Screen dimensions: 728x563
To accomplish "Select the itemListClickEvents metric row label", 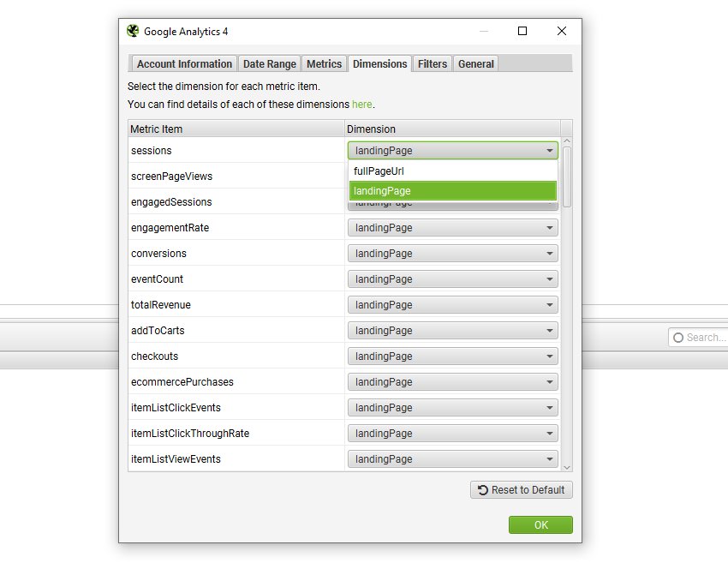I will (x=176, y=408).
